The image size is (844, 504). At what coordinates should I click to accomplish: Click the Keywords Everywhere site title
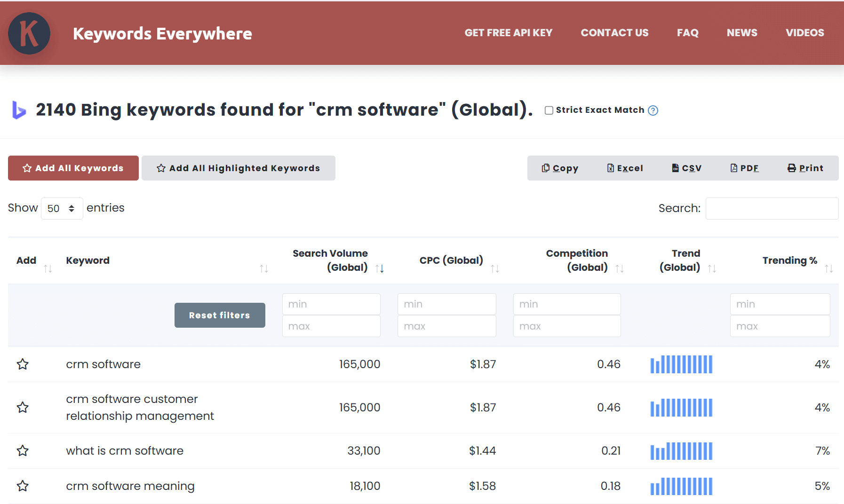[162, 34]
